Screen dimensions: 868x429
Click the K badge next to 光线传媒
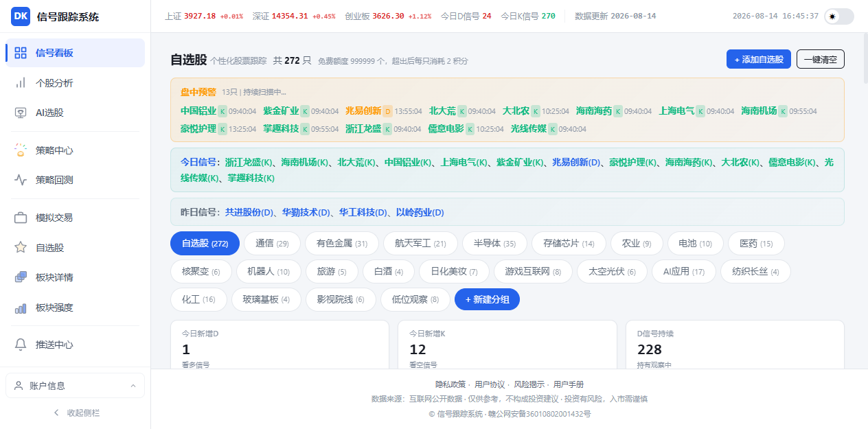coord(553,129)
